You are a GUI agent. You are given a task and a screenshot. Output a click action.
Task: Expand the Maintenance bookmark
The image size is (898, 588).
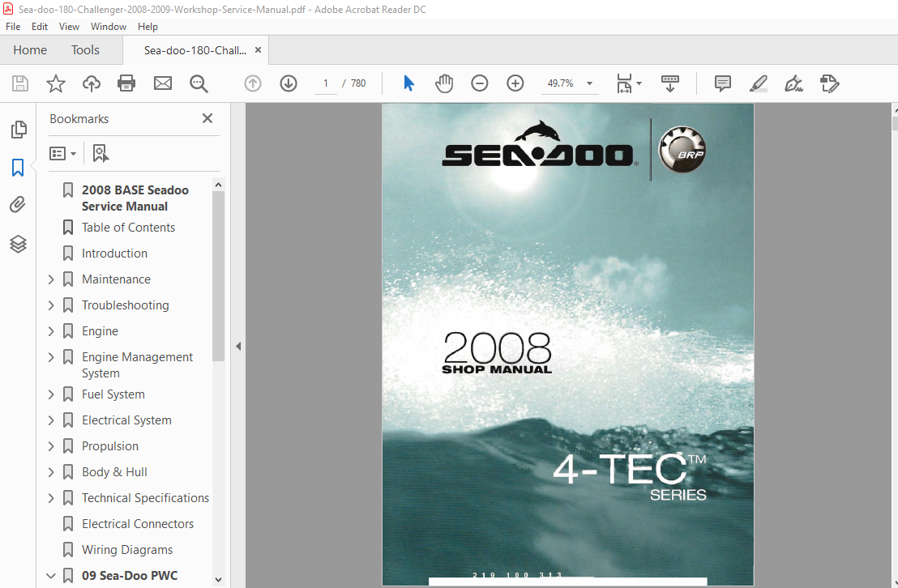pyautogui.click(x=51, y=279)
